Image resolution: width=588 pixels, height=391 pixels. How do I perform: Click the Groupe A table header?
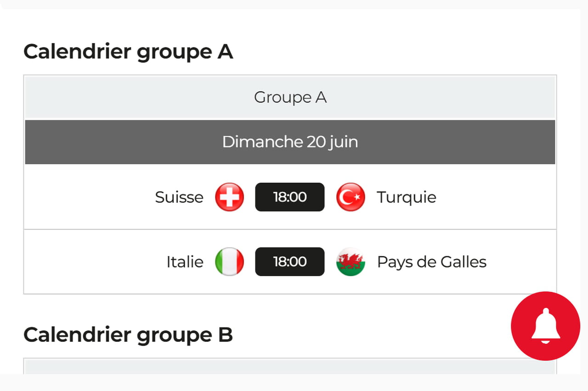(290, 97)
